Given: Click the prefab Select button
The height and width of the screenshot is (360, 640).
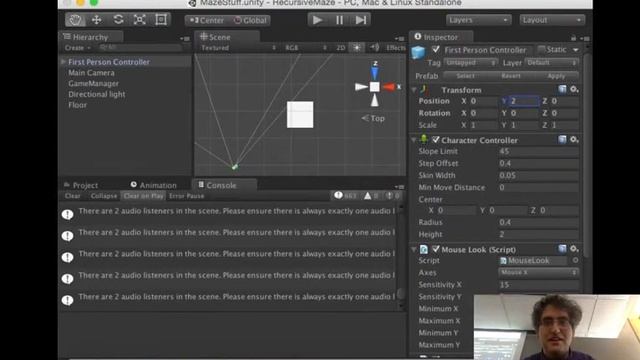Looking at the screenshot, I should [465, 76].
